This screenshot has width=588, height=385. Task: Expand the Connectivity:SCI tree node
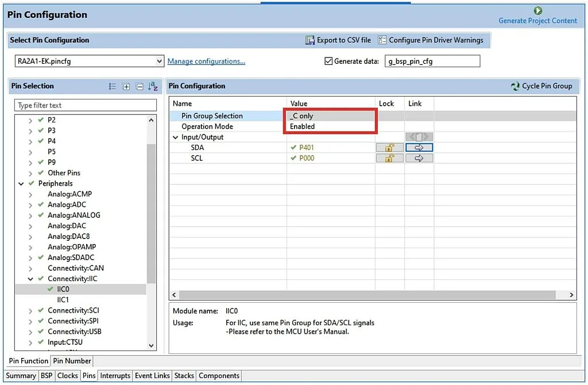pos(30,311)
